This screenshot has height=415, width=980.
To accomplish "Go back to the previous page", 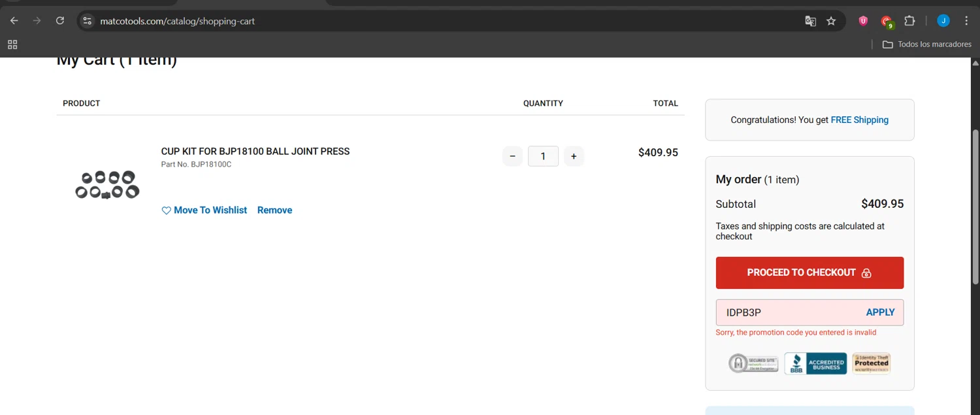I will click(14, 21).
